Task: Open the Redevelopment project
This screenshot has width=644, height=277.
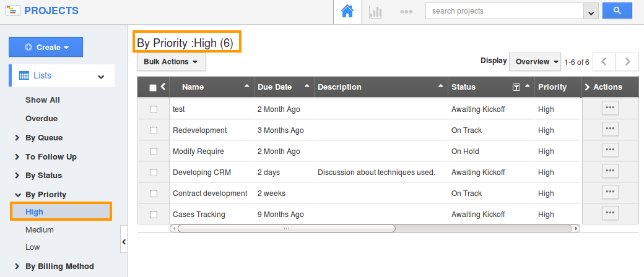Action: click(199, 130)
